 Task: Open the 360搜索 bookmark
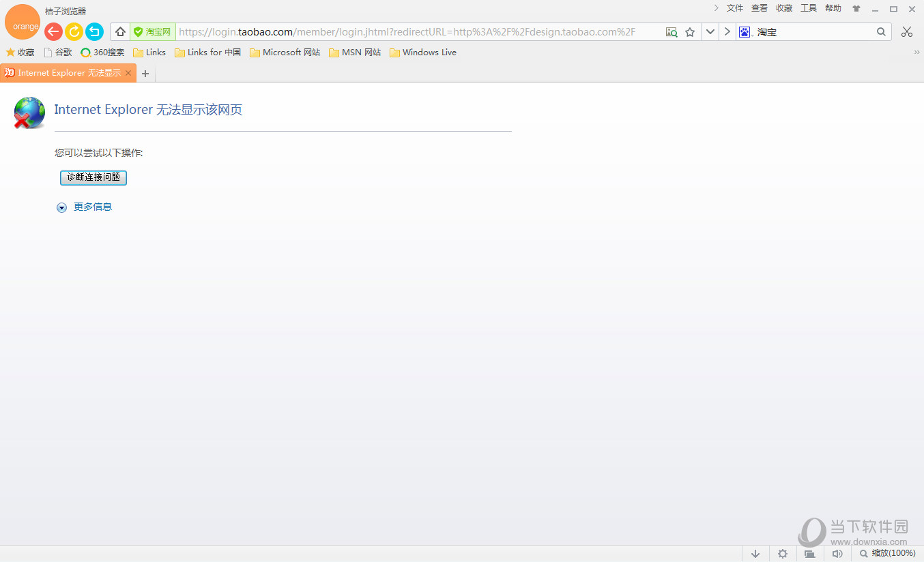point(102,53)
